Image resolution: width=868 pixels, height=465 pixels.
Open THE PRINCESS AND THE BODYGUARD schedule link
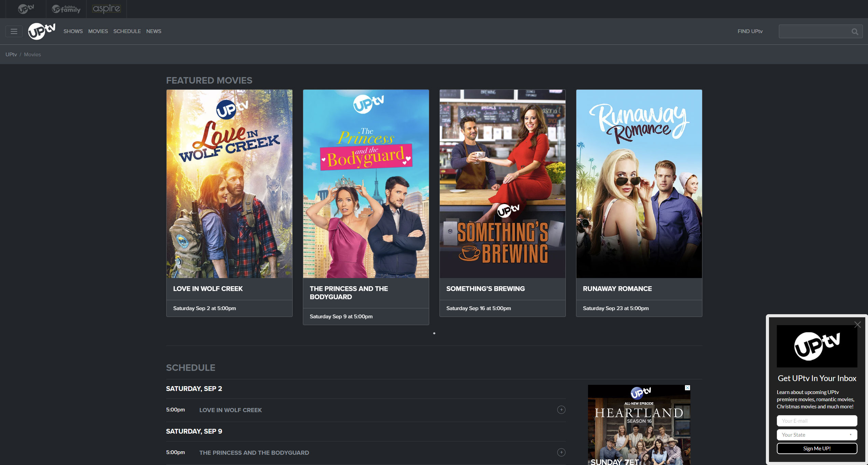tap(254, 453)
